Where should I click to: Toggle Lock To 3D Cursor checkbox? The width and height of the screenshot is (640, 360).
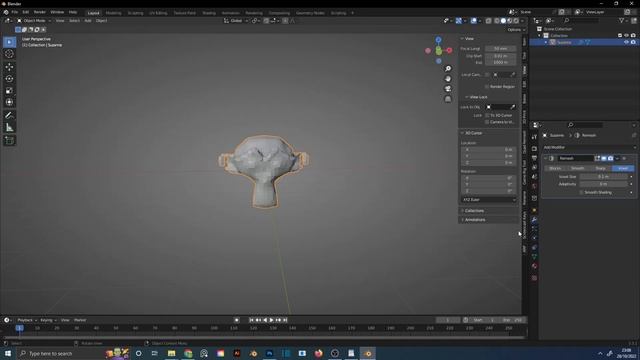(487, 116)
